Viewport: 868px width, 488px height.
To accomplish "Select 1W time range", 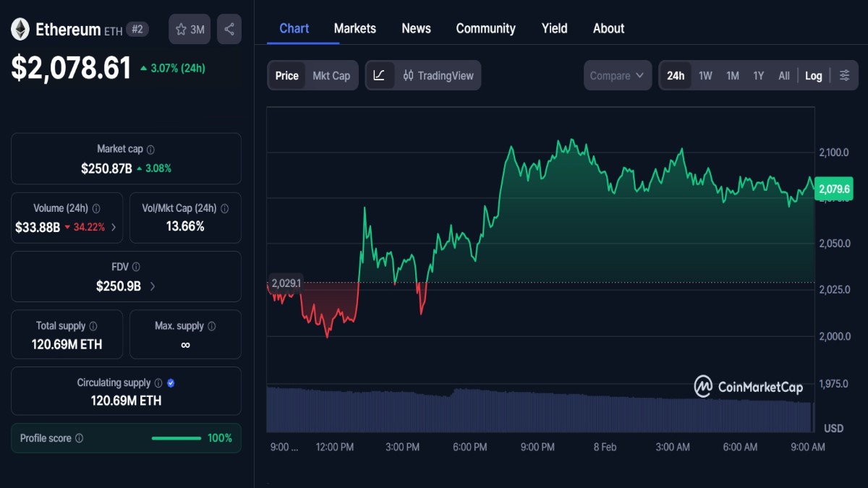I will [x=705, y=75].
